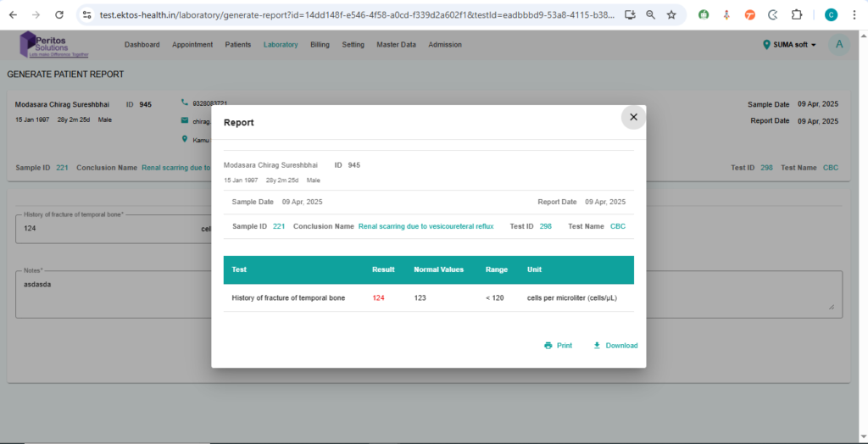Go back using browser back arrow
The image size is (868, 444).
[x=14, y=14]
